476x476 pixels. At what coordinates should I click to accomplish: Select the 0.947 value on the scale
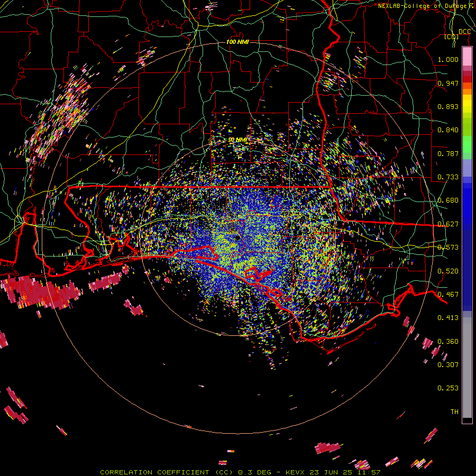(448, 83)
